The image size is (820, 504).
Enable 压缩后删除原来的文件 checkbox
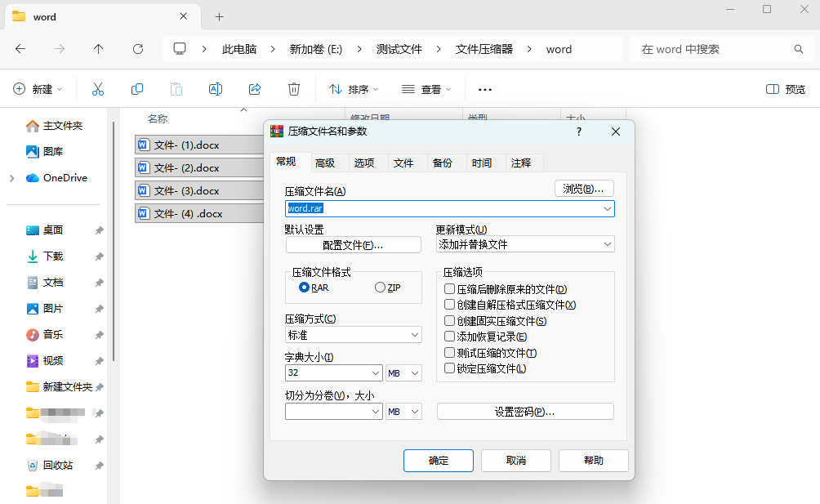449,288
